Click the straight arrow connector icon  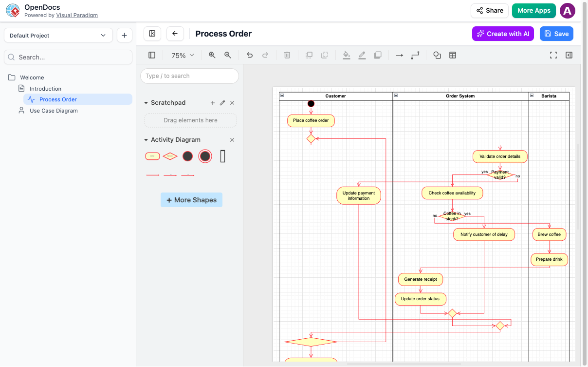tap(399, 55)
